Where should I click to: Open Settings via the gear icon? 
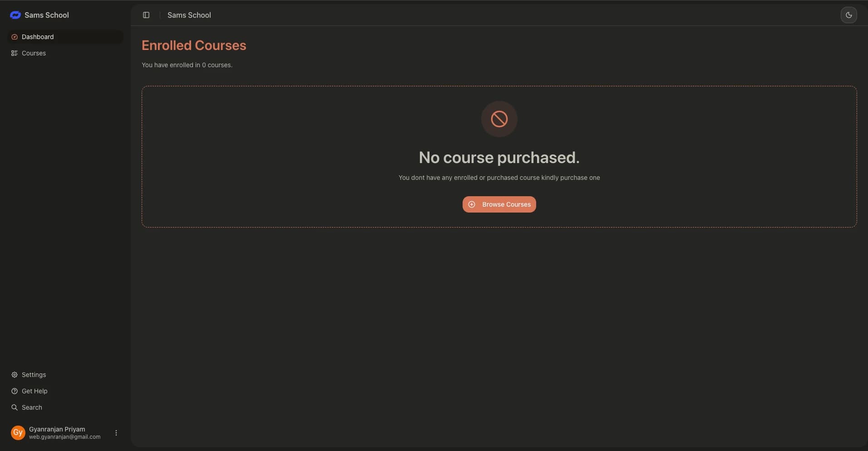pyautogui.click(x=14, y=375)
